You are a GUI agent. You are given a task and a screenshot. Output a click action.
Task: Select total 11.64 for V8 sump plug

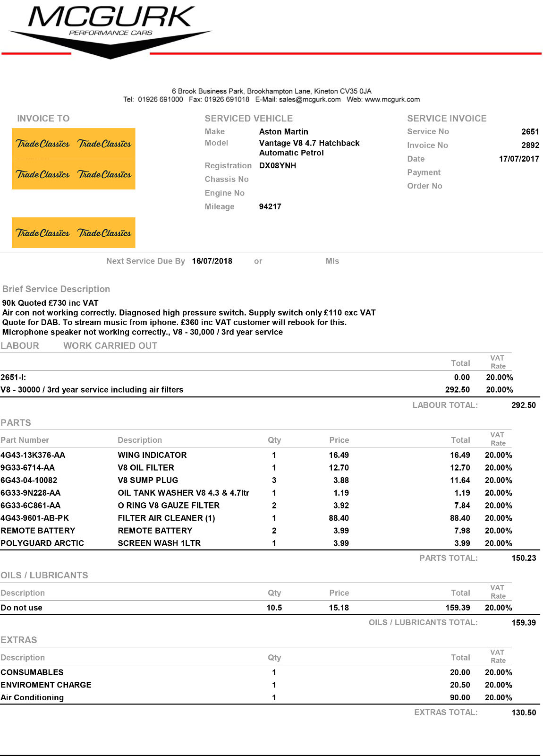[x=460, y=481]
